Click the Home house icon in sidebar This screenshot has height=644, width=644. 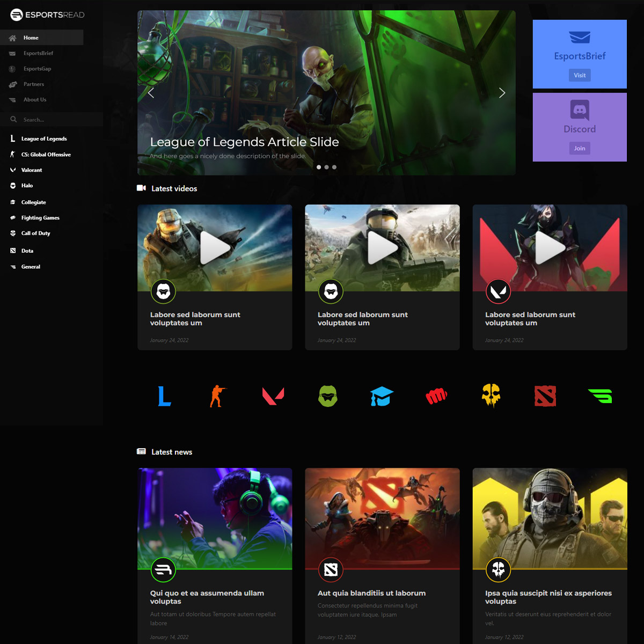click(x=12, y=38)
